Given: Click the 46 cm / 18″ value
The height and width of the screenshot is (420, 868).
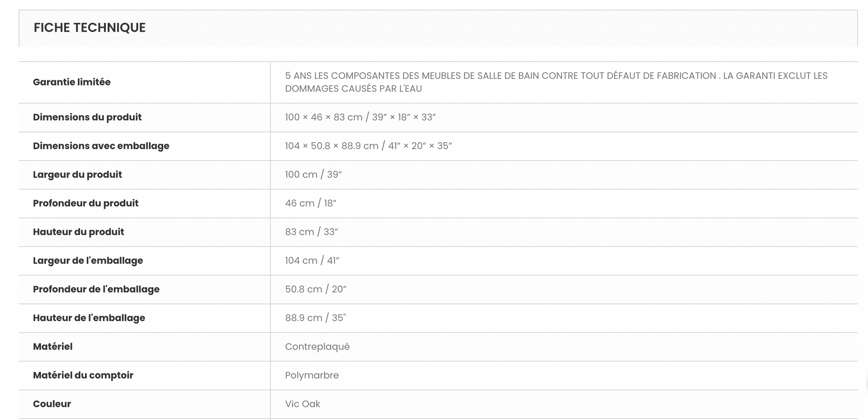Looking at the screenshot, I should [311, 203].
